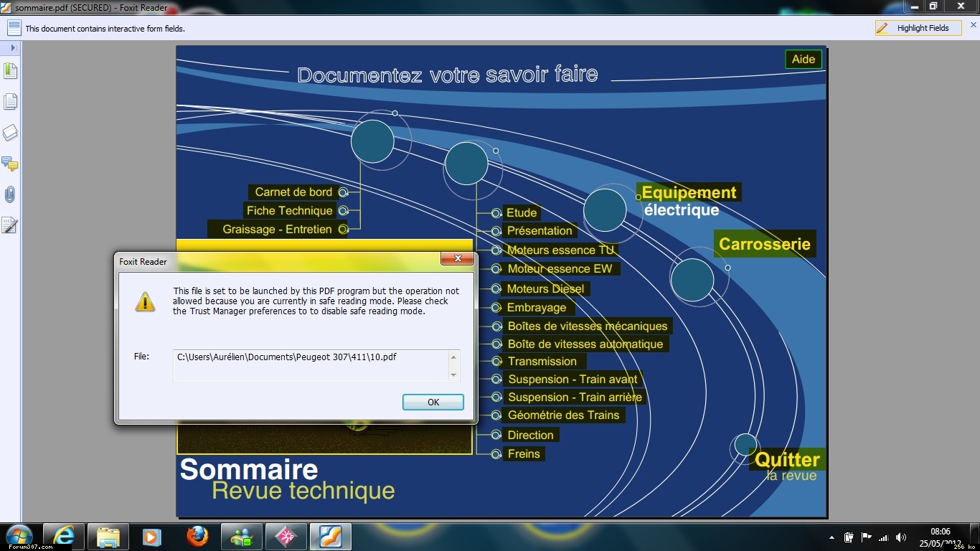980x551 pixels.
Task: Open the Signatures panel icon in sidebar
Action: point(10,225)
